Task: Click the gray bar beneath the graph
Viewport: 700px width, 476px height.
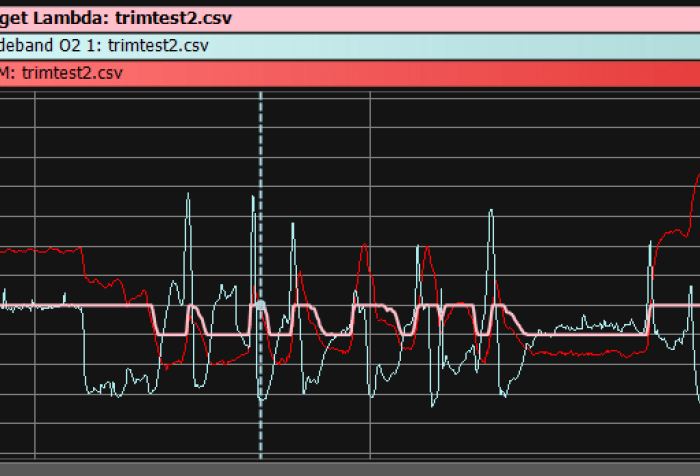Action: click(350, 468)
